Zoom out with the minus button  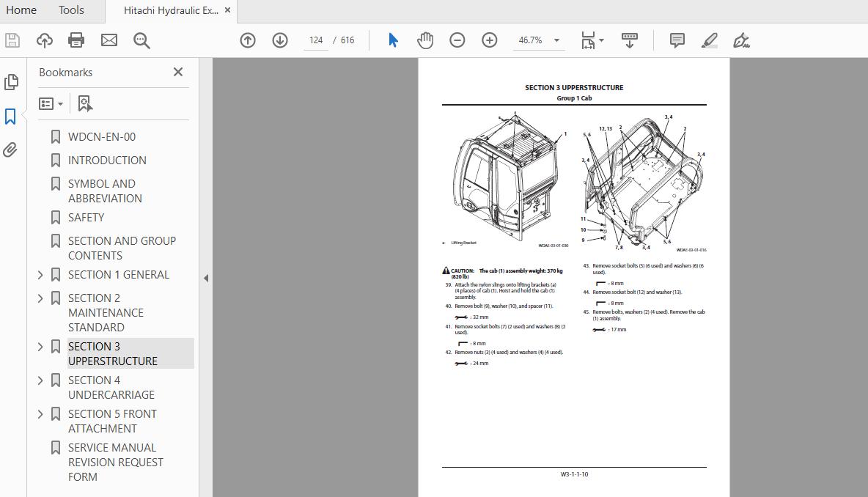[457, 40]
